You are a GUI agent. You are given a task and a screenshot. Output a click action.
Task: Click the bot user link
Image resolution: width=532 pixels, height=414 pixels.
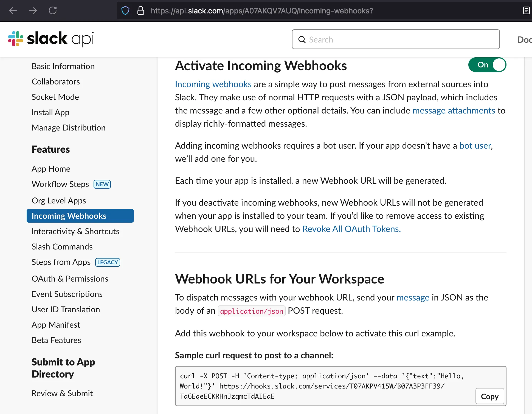pyautogui.click(x=475, y=146)
